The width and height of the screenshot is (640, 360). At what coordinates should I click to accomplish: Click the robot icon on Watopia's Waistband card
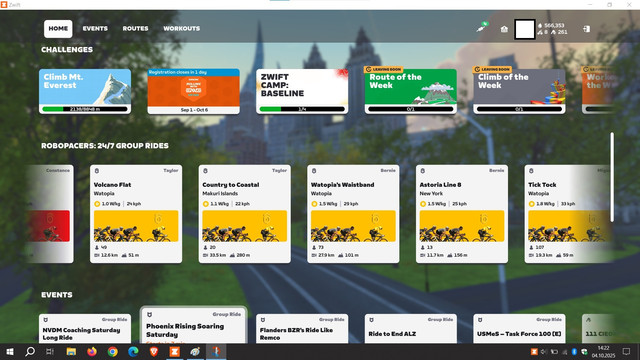click(x=314, y=171)
